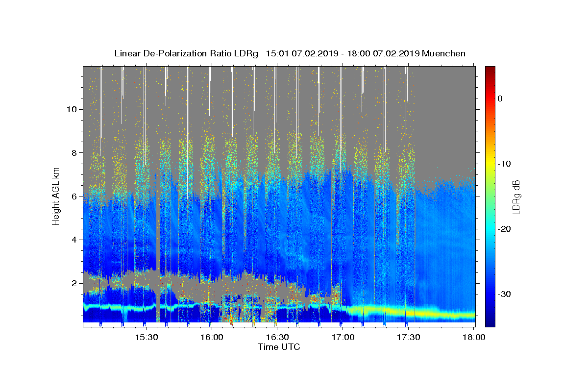
Task: Click the dark blue bottom of the colorbar
Action: coord(490,322)
